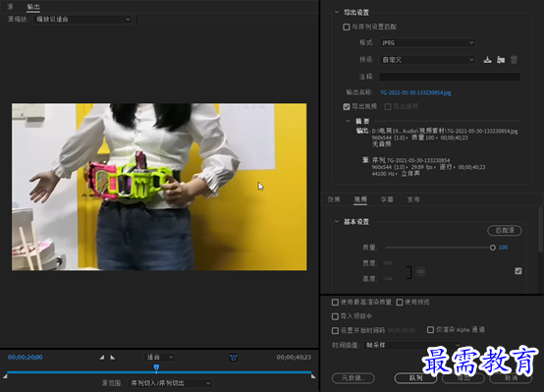Open the 效果 tab
The width and height of the screenshot is (544, 392).
tap(334, 199)
